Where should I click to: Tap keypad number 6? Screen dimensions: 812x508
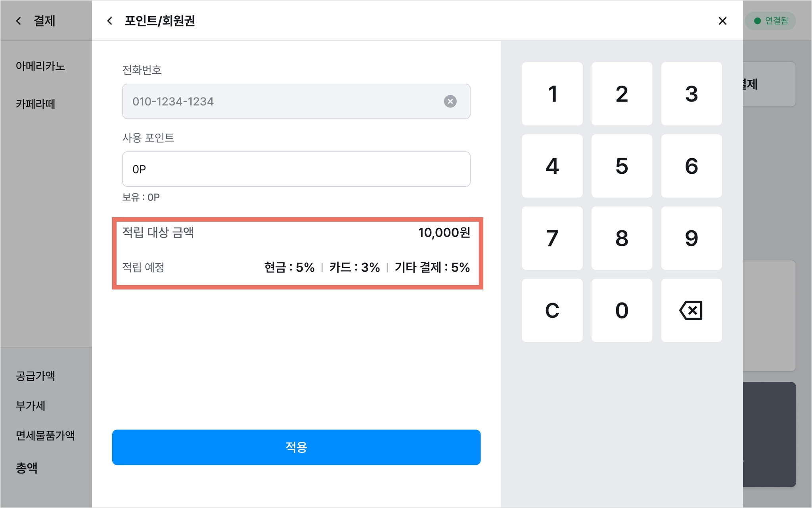coord(691,166)
